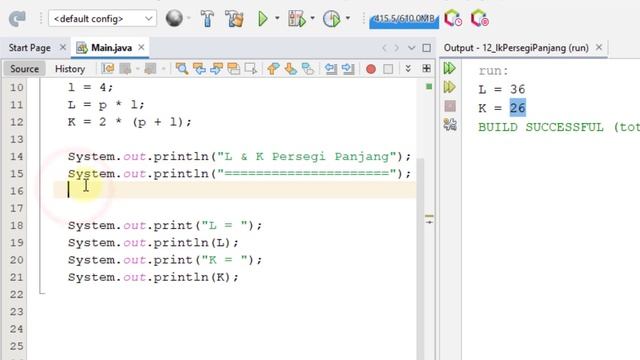The image size is (640, 360).
Task: Run the project with green play button
Action: (263, 19)
